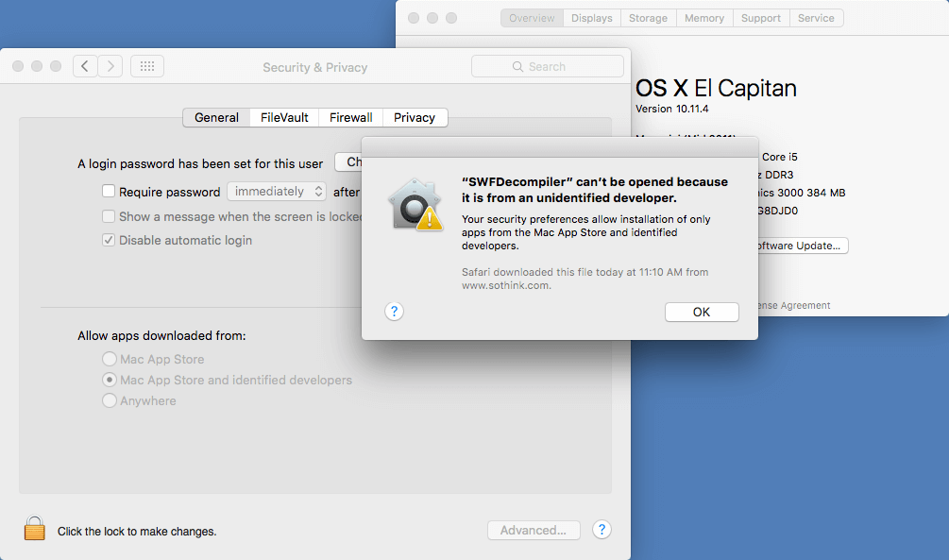This screenshot has height=560, width=949.
Task: Toggle Show a message when screen is locked
Action: [109, 216]
